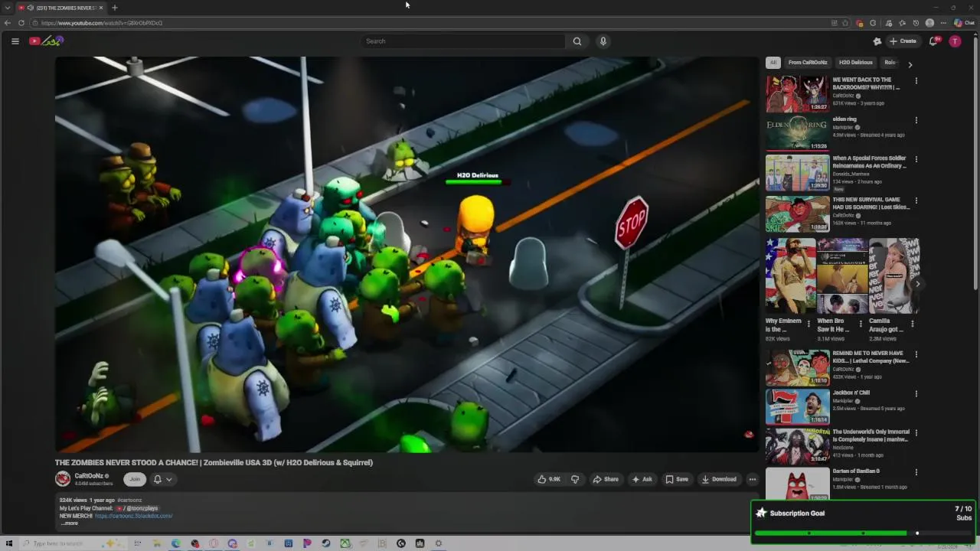The height and width of the screenshot is (551, 980).
Task: Open the CaRtOoNz channel avatar
Action: (63, 479)
